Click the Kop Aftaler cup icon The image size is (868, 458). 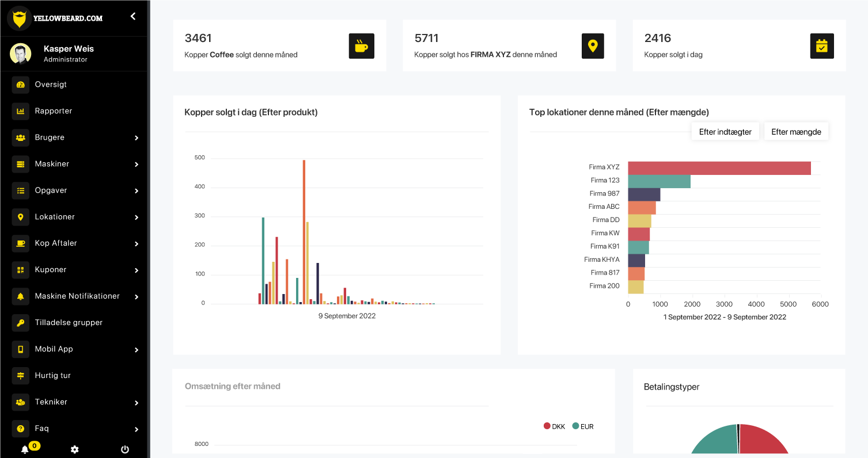click(x=21, y=243)
